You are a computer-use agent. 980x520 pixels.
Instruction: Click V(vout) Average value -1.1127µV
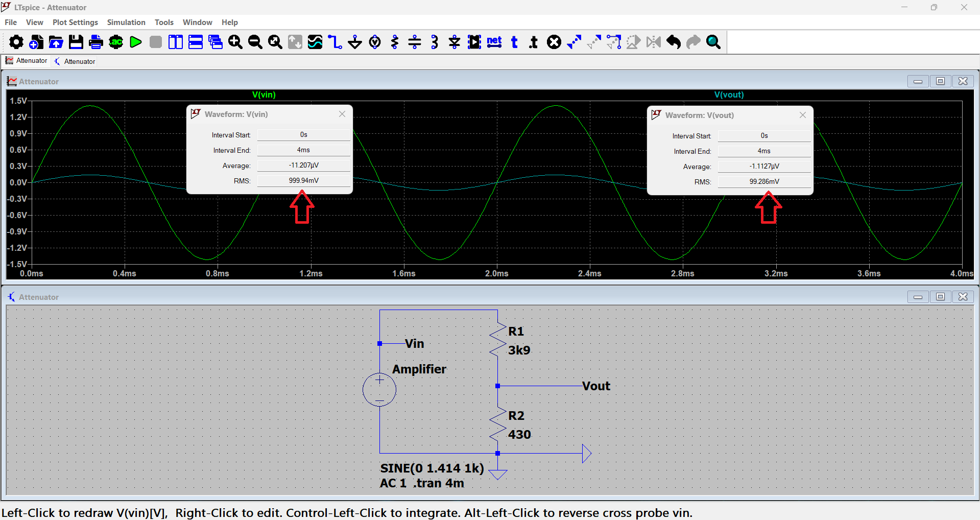(764, 167)
